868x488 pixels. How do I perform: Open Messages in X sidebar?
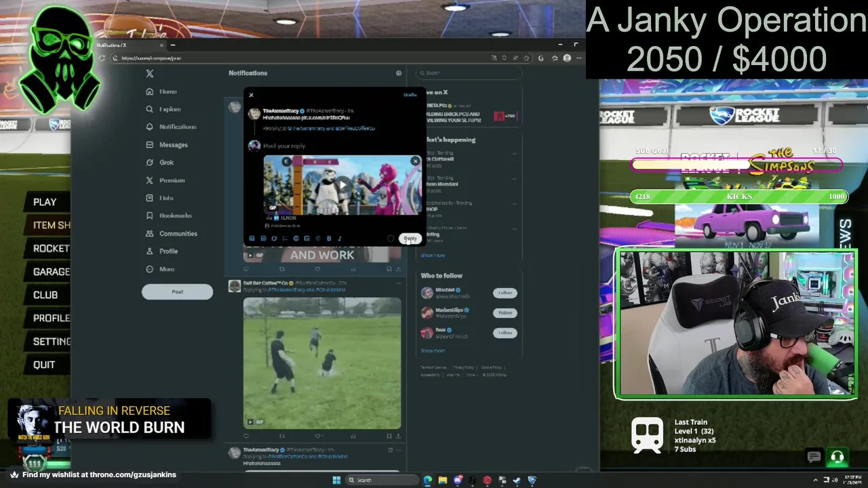(x=167, y=145)
